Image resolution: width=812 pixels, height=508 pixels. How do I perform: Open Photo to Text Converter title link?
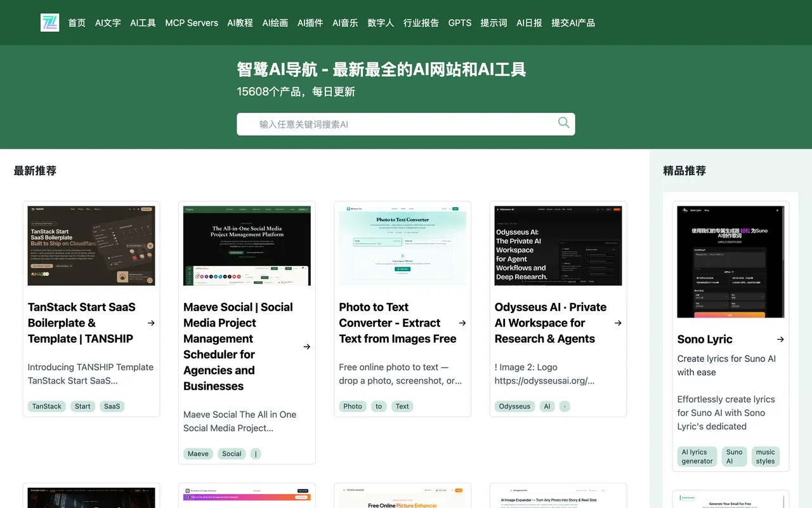point(398,323)
